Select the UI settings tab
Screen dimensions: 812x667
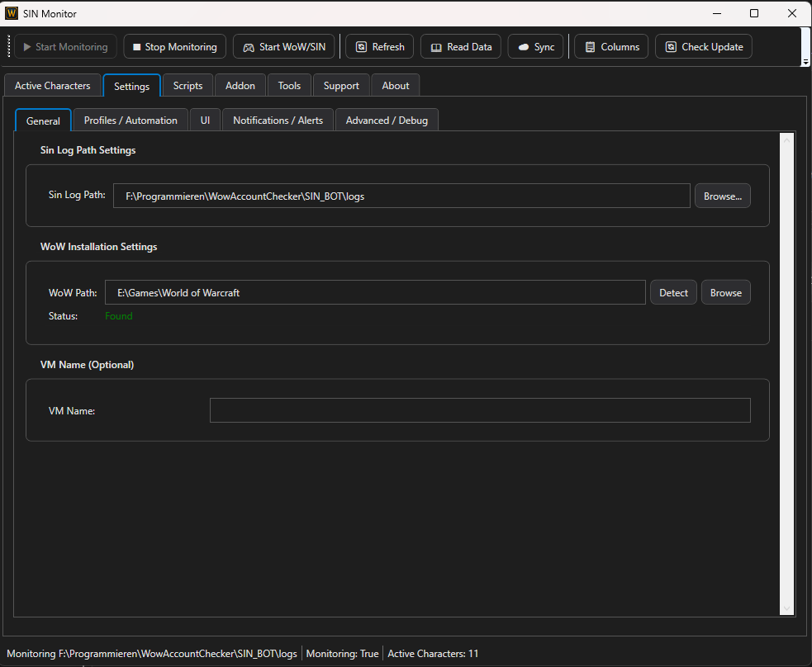point(205,120)
